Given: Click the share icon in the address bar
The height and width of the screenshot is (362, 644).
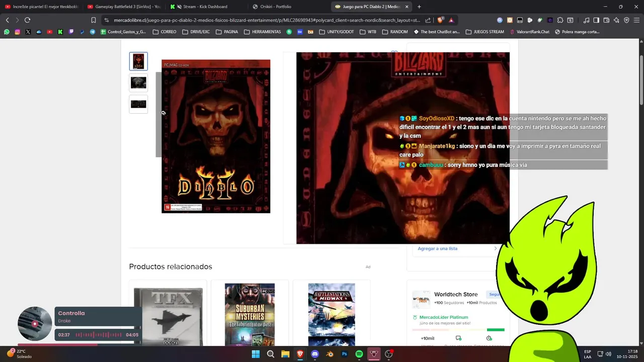Looking at the screenshot, I should (428, 20).
